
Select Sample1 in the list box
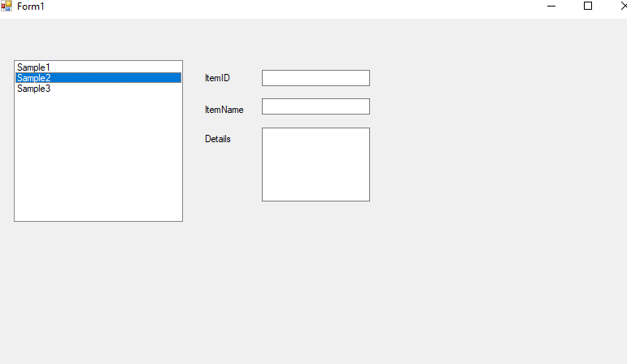click(98, 67)
